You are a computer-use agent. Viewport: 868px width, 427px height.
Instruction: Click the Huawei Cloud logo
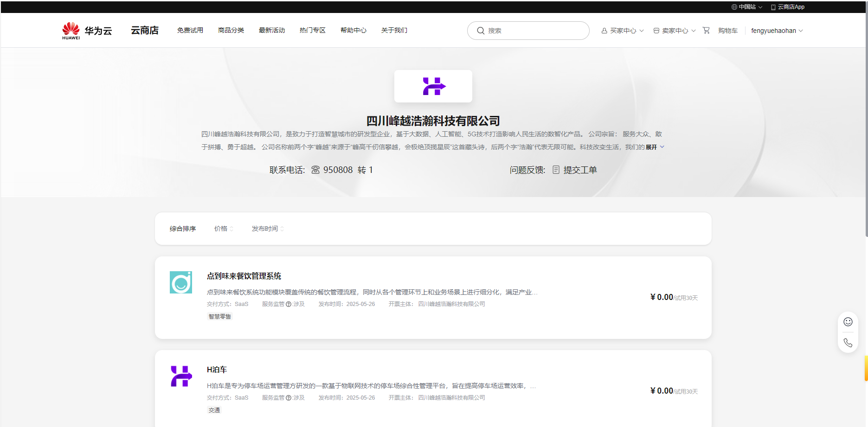[87, 31]
